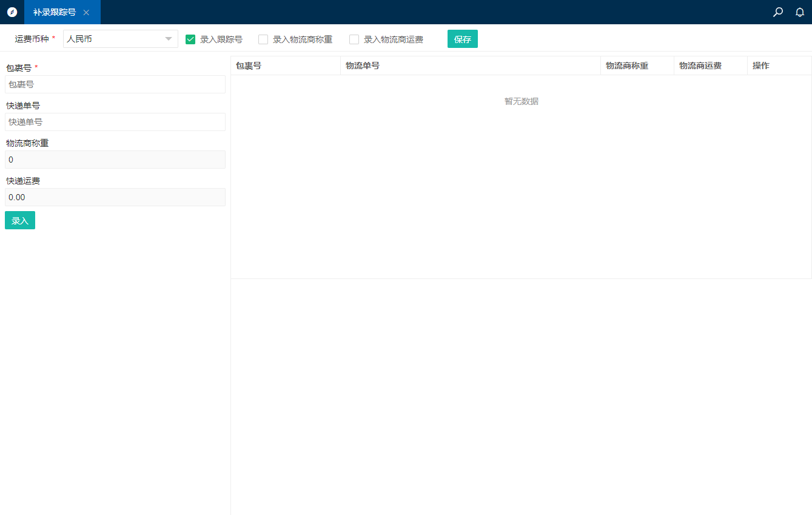Open the search magnifier icon
The width and height of the screenshot is (812, 515).
click(778, 12)
